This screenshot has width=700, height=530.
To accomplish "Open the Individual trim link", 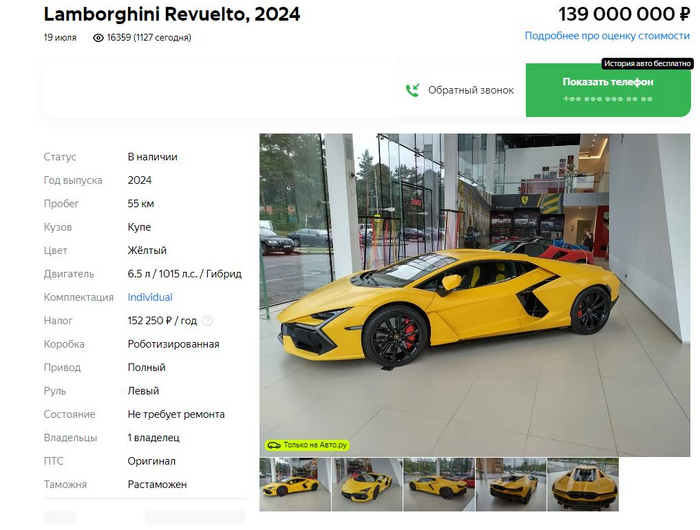I will (150, 297).
